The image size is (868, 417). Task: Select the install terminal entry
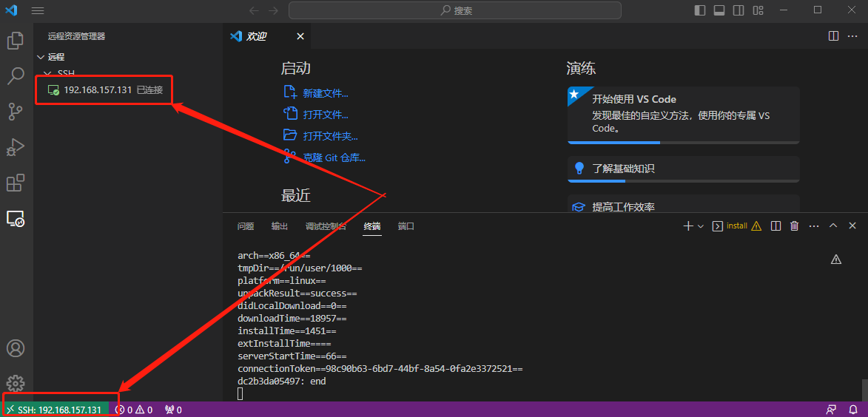736,226
